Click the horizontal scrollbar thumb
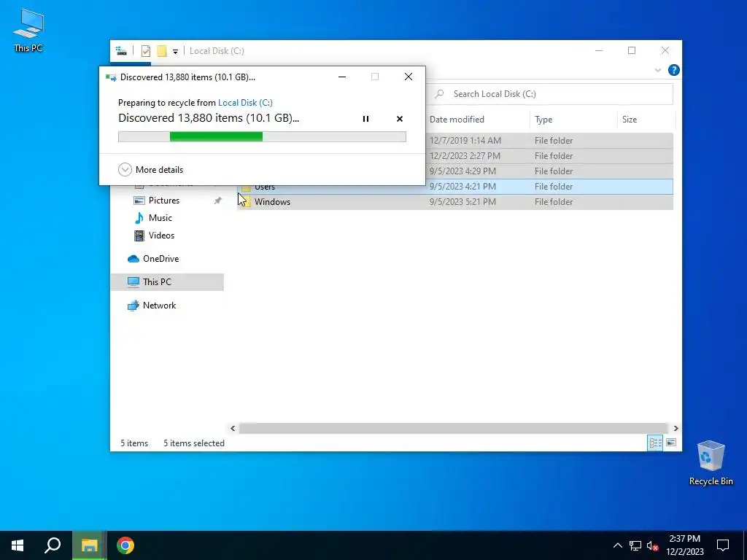Image resolution: width=747 pixels, height=560 pixels. pyautogui.click(x=454, y=428)
